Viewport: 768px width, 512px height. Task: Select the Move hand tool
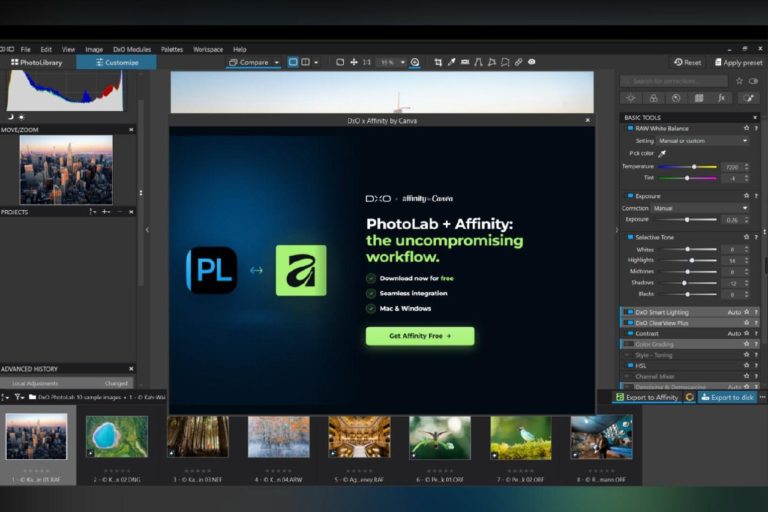click(x=354, y=62)
